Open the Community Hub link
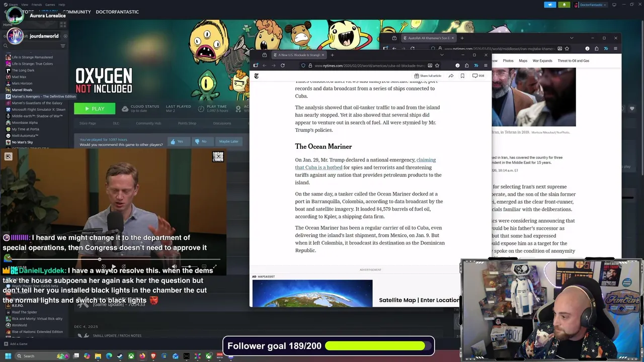The image size is (644, 362). pos(148,123)
